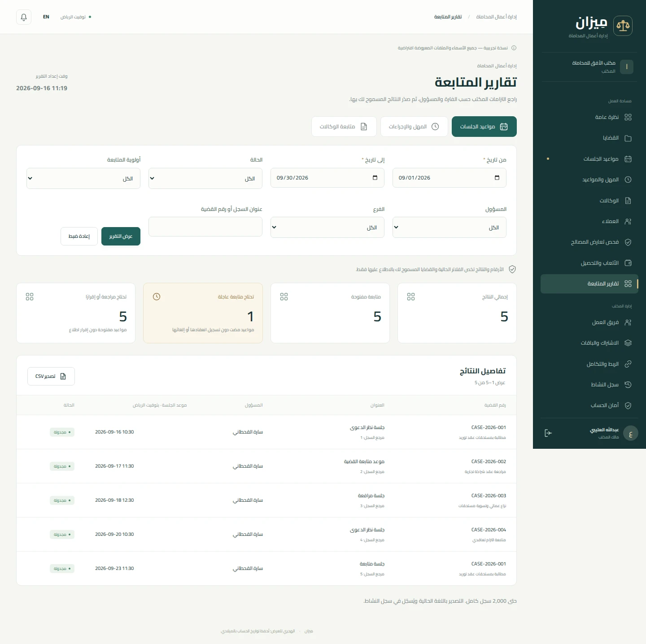This screenshot has height=644, width=646.
Task: Open الربط والتكامل link item
Action: click(x=589, y=364)
